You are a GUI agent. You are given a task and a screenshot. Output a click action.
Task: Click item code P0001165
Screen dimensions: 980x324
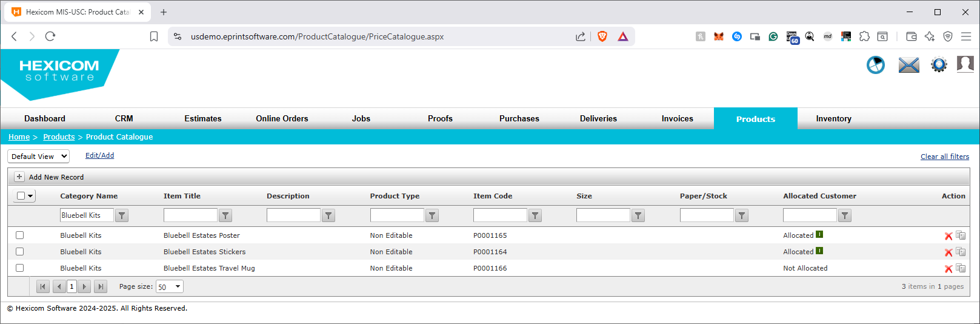click(490, 235)
